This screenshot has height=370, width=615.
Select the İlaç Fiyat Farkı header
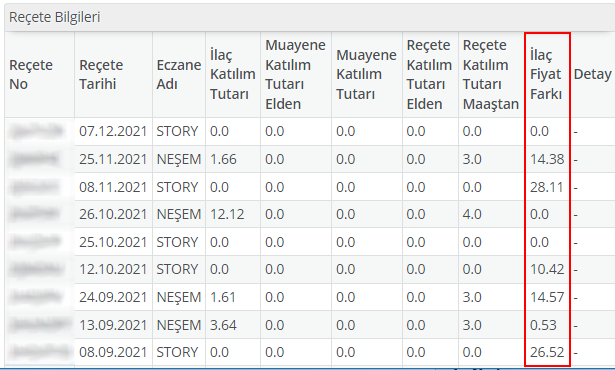pyautogui.click(x=546, y=75)
